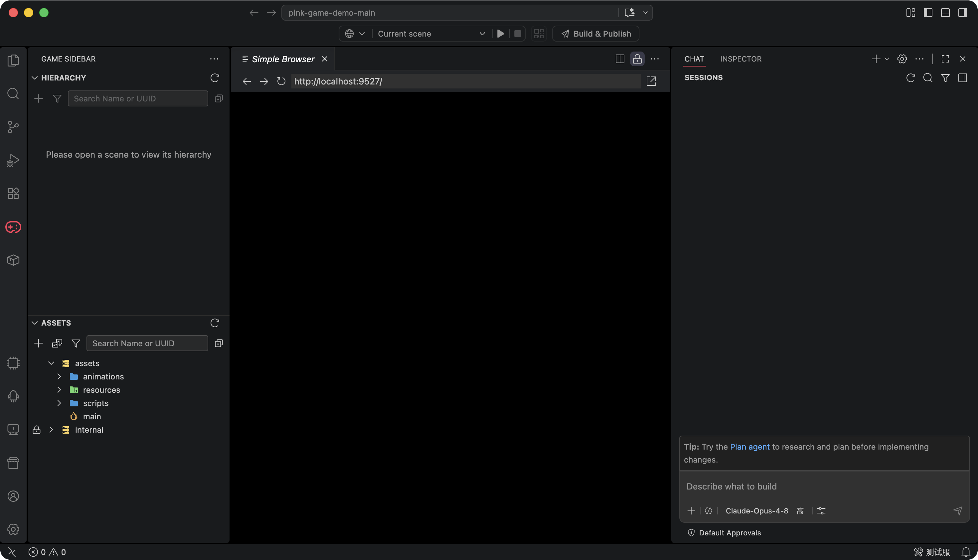Open the Extensions view
Screen dimensions: 978x560
click(13, 194)
